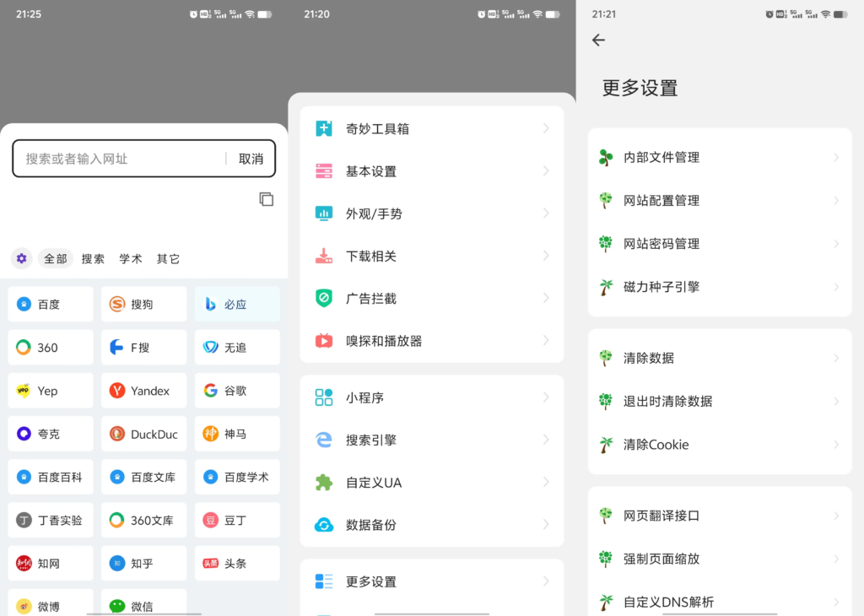This screenshot has height=616, width=864.
Task: Expand the 网站配置管理 row chevron
Action: (x=836, y=201)
